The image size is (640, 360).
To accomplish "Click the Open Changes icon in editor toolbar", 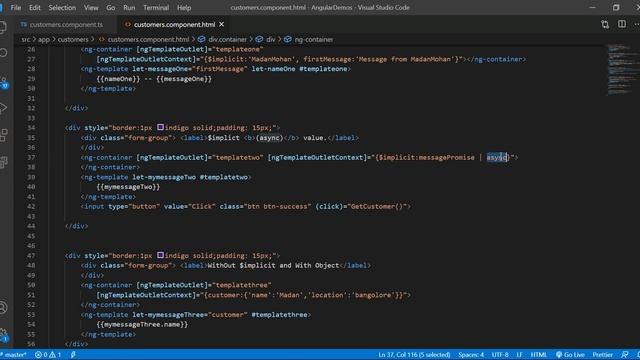I will [605, 24].
